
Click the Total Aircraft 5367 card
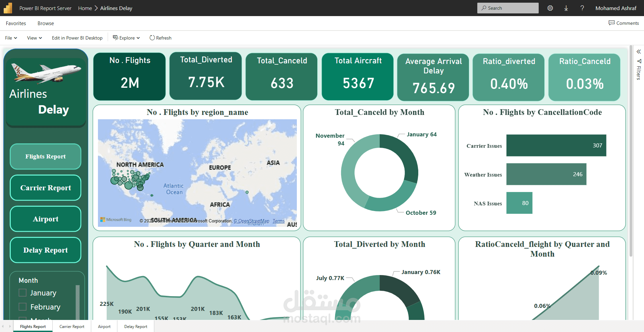(358, 76)
